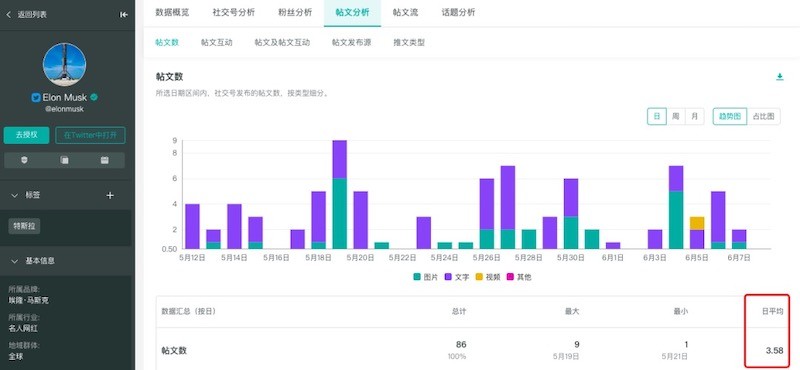
Task: Switch to the 话题分析 tab
Action: click(x=458, y=13)
